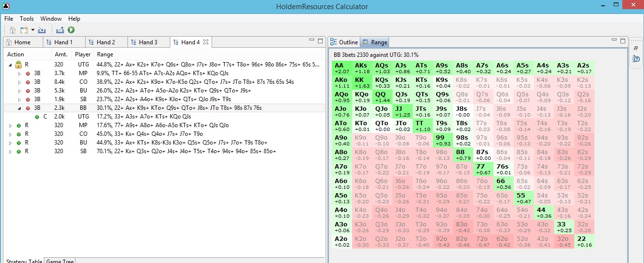This screenshot has height=263, width=644.
Task: Open the Window menu
Action: (51, 19)
